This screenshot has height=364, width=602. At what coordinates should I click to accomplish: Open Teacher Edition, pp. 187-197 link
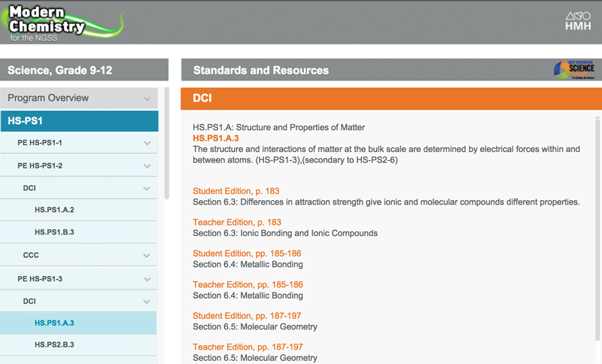(x=248, y=347)
